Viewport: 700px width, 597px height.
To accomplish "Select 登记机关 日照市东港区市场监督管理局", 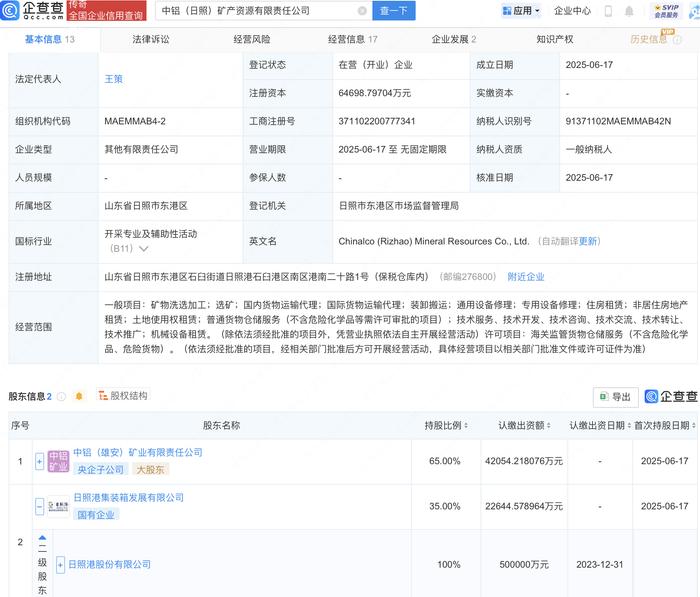I will coord(399,206).
